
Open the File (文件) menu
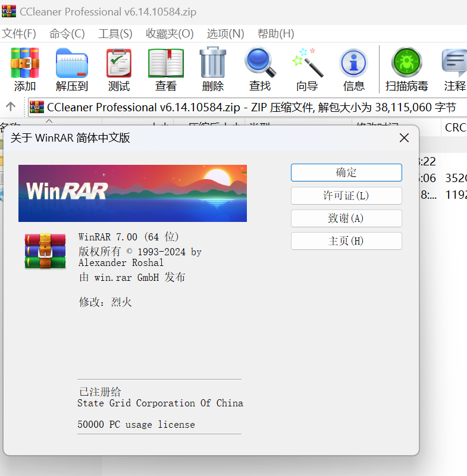click(x=19, y=33)
